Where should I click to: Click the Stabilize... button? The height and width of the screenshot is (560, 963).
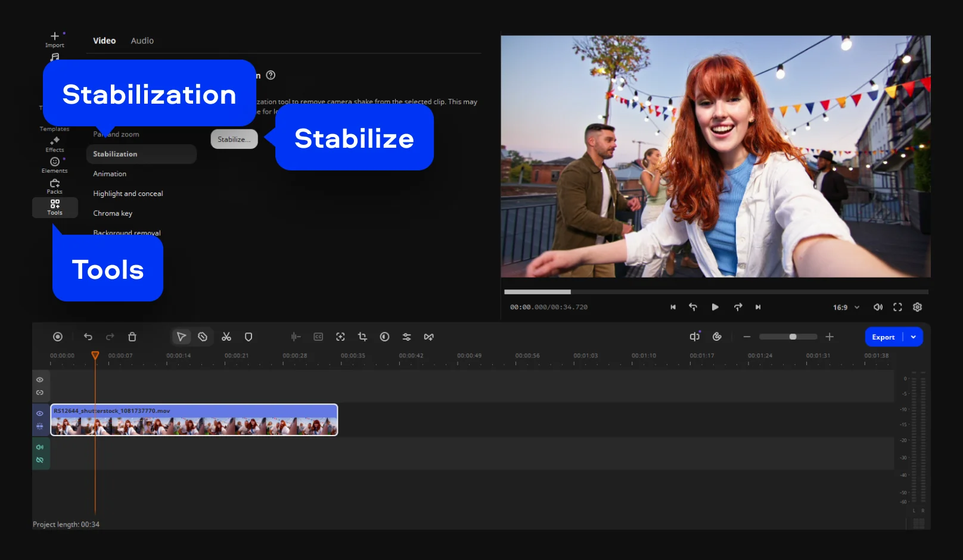point(234,139)
